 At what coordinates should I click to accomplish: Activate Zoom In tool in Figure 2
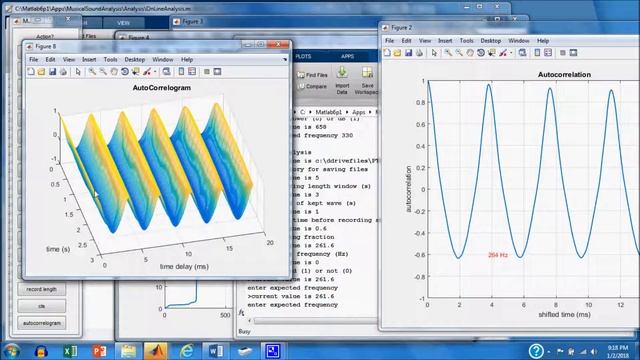[448, 53]
